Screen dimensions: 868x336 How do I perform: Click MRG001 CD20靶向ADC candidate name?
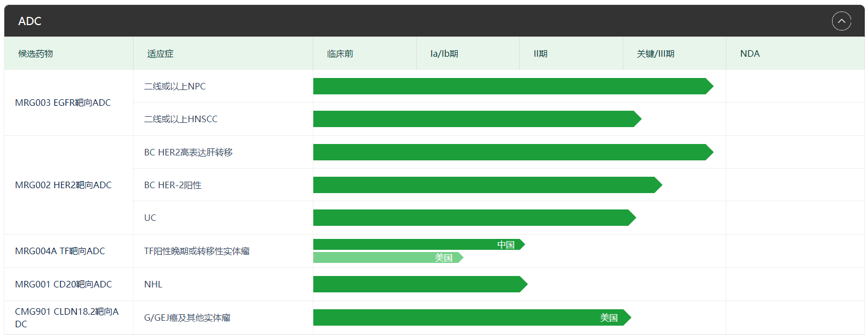(x=63, y=284)
